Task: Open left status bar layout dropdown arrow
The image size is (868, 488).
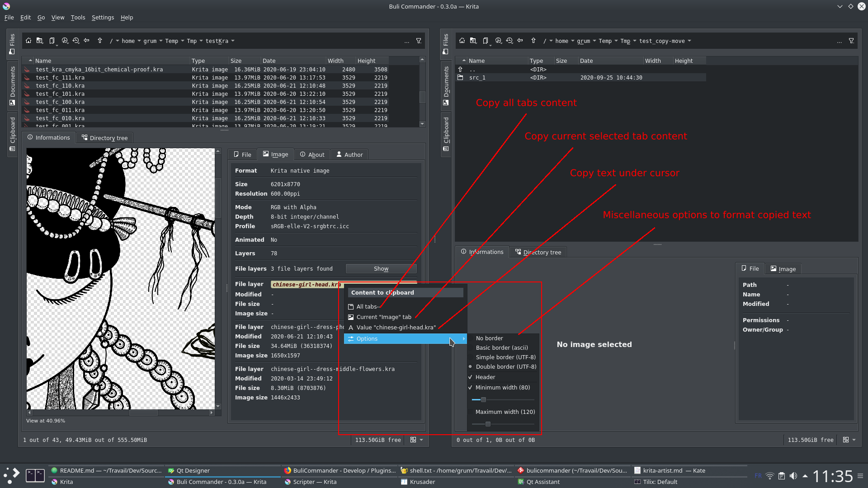Action: pyautogui.click(x=421, y=440)
